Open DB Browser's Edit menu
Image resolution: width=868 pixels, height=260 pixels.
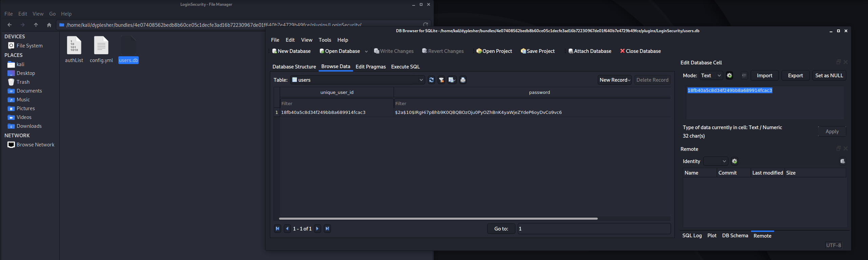pos(290,40)
